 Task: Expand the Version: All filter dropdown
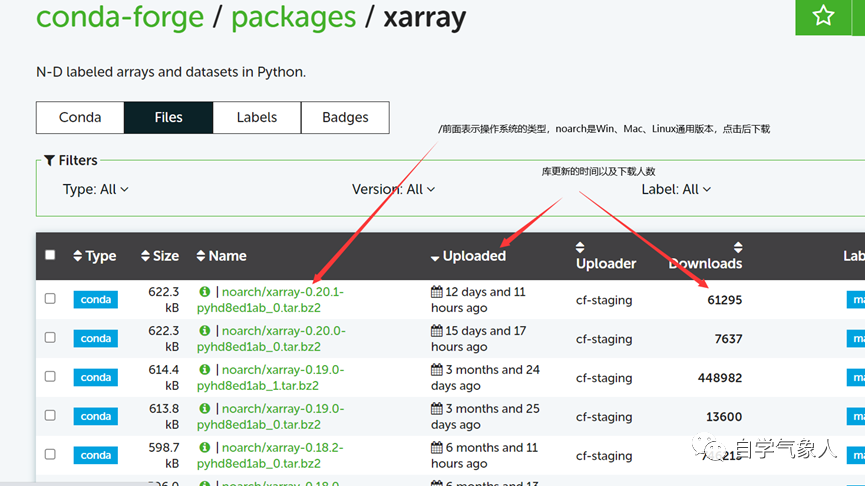[x=393, y=189]
